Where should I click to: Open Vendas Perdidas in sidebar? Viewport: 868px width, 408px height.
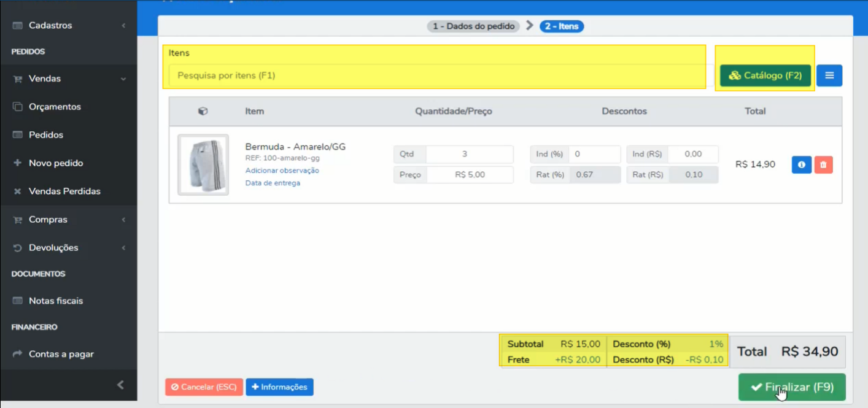(64, 191)
